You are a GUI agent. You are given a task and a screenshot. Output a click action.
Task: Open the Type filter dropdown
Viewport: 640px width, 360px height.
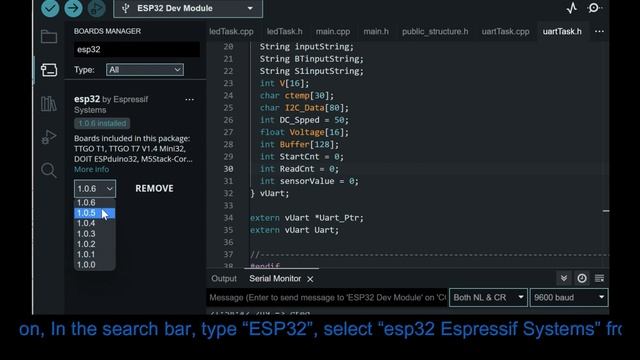[145, 70]
